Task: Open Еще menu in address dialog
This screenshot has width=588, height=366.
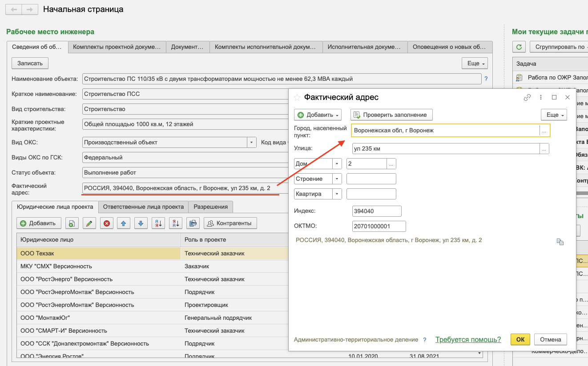Action: (554, 115)
